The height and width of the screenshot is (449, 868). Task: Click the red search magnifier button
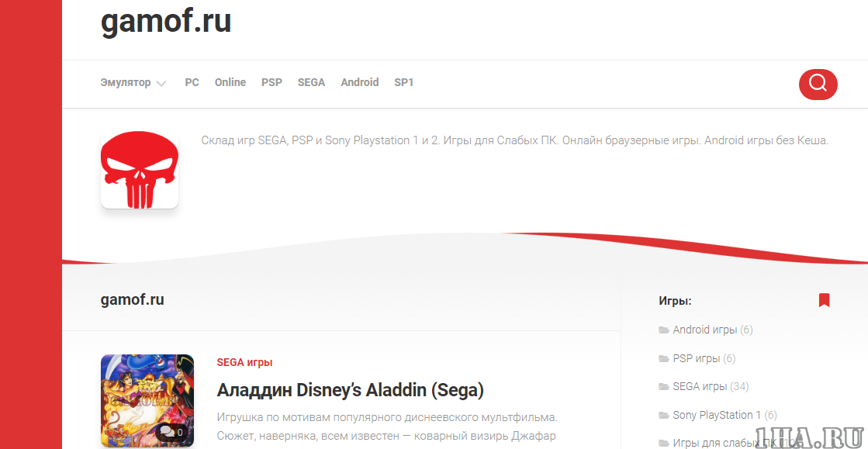(818, 84)
